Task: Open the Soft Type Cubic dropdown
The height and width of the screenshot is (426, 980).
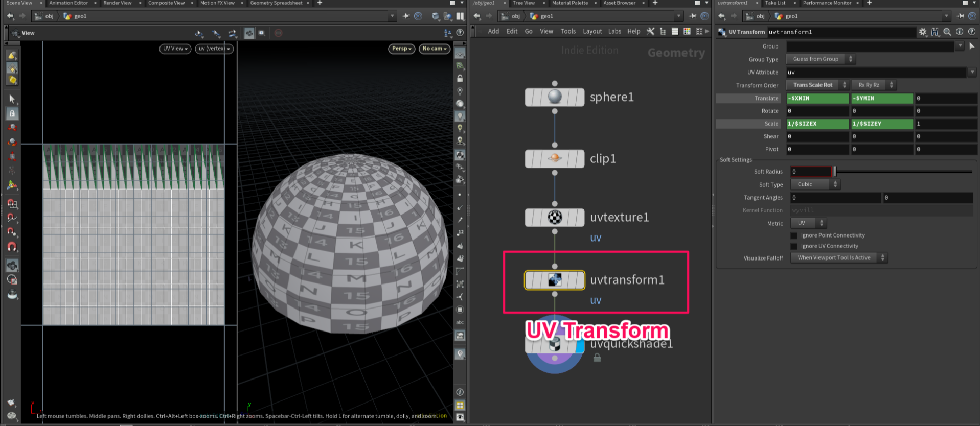Action: point(815,184)
